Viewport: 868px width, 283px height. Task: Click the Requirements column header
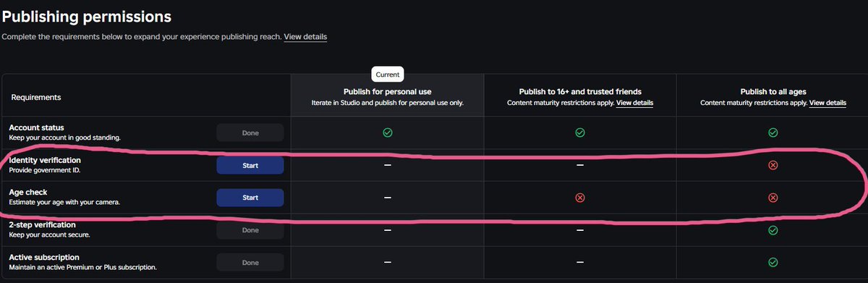pos(36,97)
